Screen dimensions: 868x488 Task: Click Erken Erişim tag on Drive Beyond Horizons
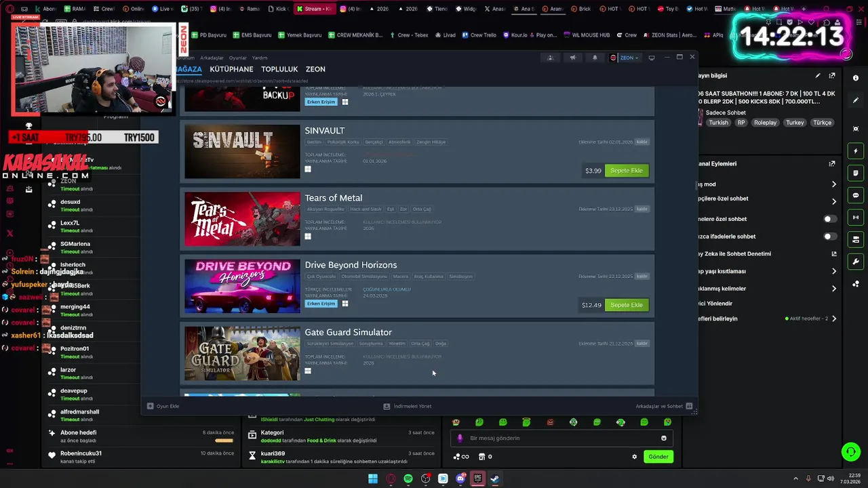[321, 304]
